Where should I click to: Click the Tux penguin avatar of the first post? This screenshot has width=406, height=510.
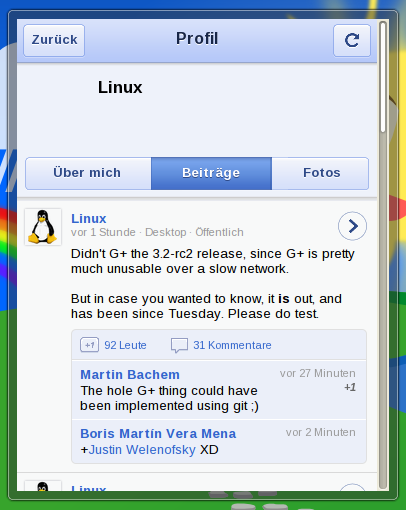tap(43, 227)
